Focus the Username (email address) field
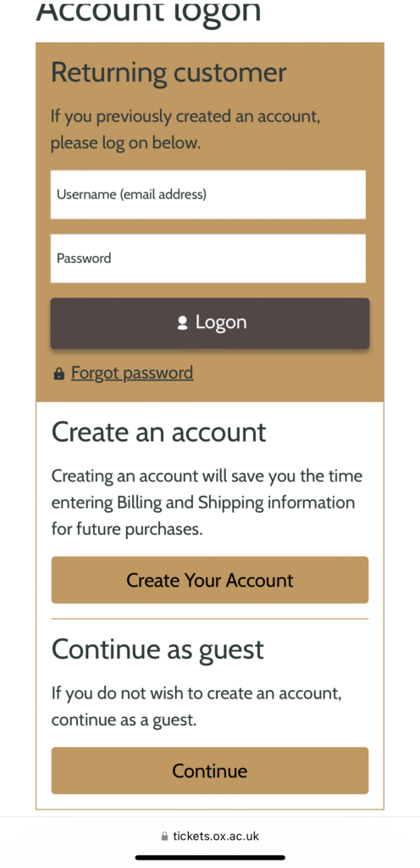Screen dimensions: 420x868 [x=208, y=194]
